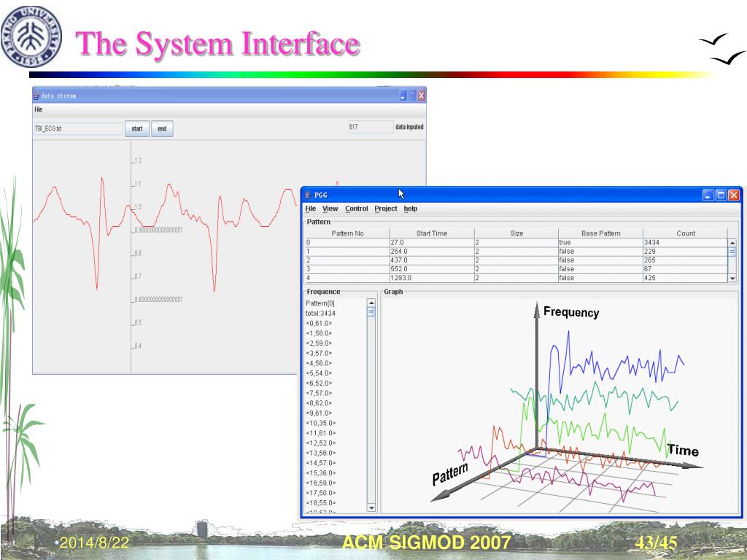Open the help menu in PGG
The height and width of the screenshot is (560, 747).
(x=410, y=209)
